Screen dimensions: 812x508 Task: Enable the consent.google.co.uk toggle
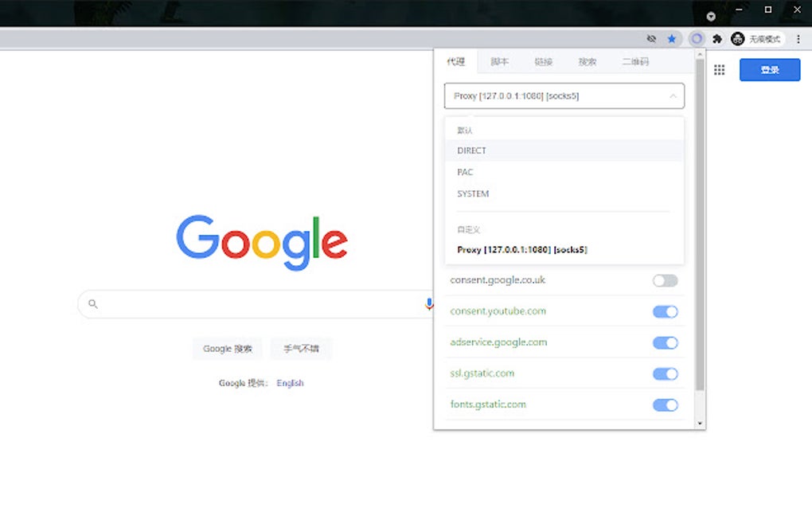(665, 280)
